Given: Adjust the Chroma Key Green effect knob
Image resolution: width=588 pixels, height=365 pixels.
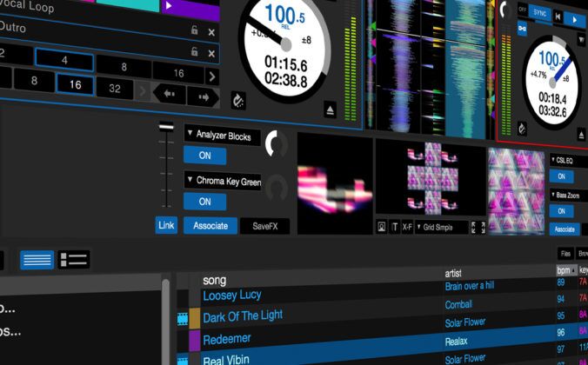Looking at the screenshot, I should coord(277,188).
